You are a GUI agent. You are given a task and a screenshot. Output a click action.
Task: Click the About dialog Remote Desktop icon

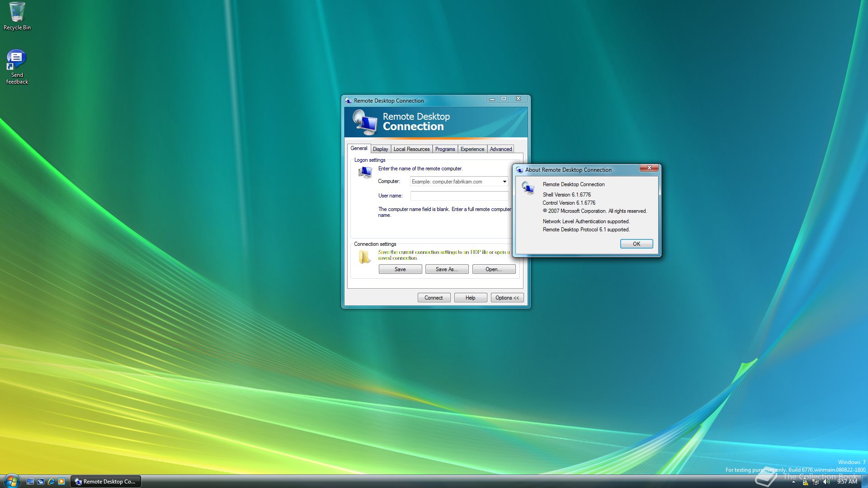(528, 188)
